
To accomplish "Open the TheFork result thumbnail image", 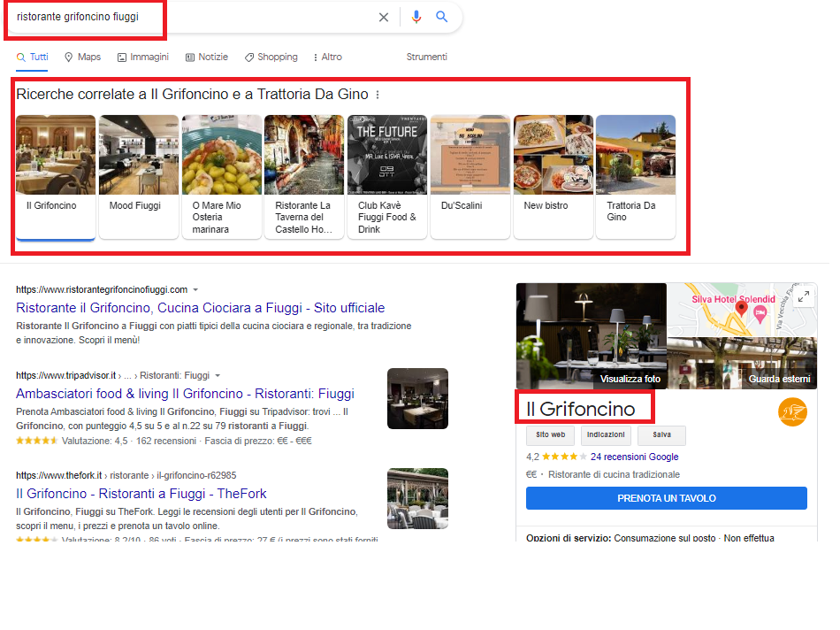I will tap(417, 499).
